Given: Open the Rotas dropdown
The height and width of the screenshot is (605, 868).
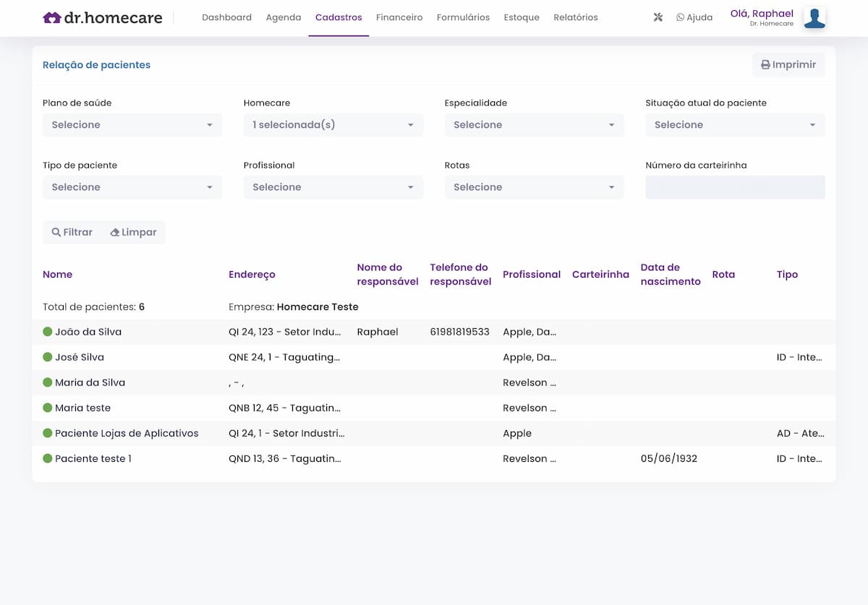Looking at the screenshot, I should pyautogui.click(x=534, y=186).
